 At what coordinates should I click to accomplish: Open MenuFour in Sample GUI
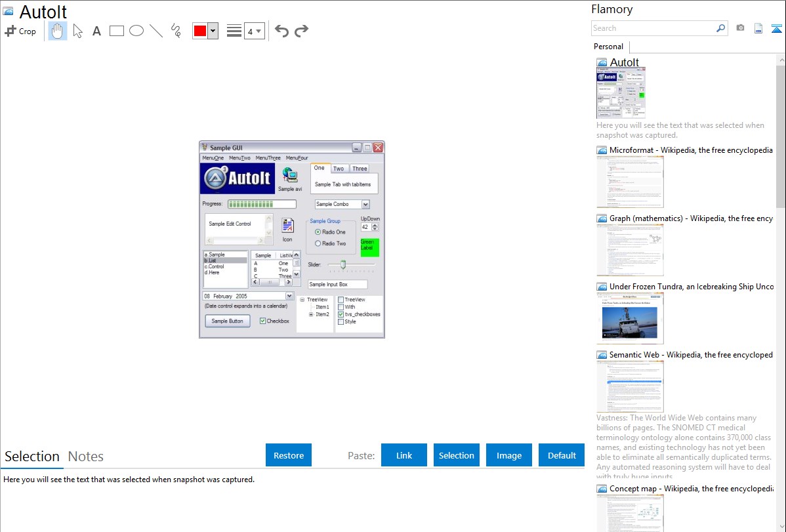[297, 158]
